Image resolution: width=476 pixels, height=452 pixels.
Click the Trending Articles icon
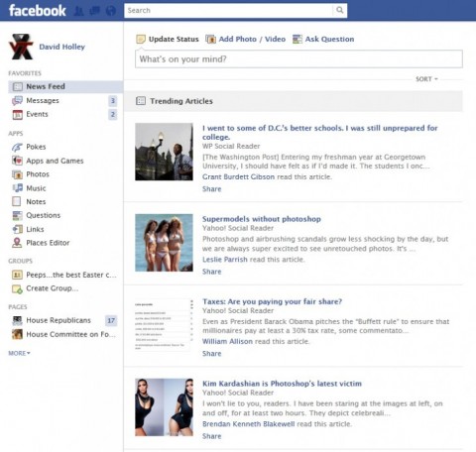point(141,101)
